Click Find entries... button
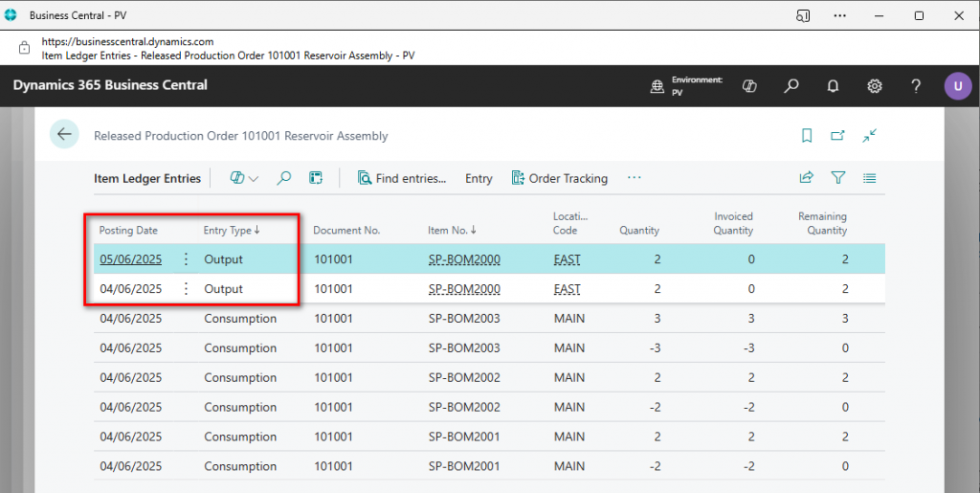Image resolution: width=980 pixels, height=493 pixels. click(x=402, y=178)
